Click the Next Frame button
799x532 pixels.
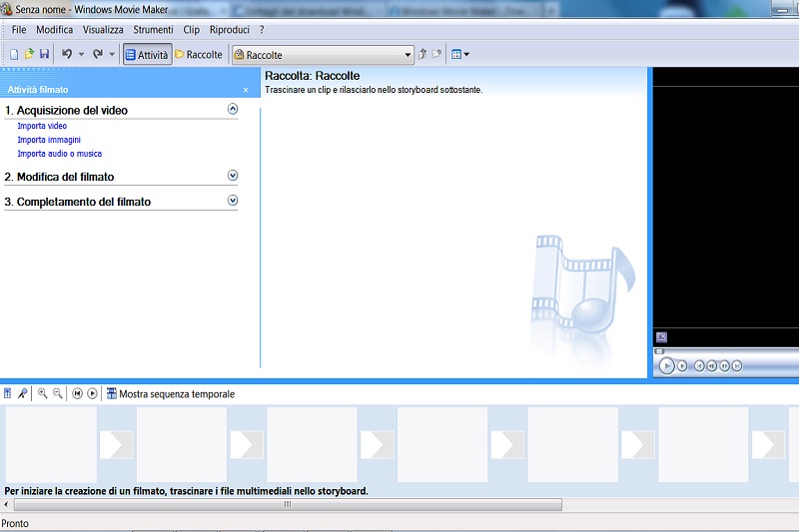click(724, 365)
